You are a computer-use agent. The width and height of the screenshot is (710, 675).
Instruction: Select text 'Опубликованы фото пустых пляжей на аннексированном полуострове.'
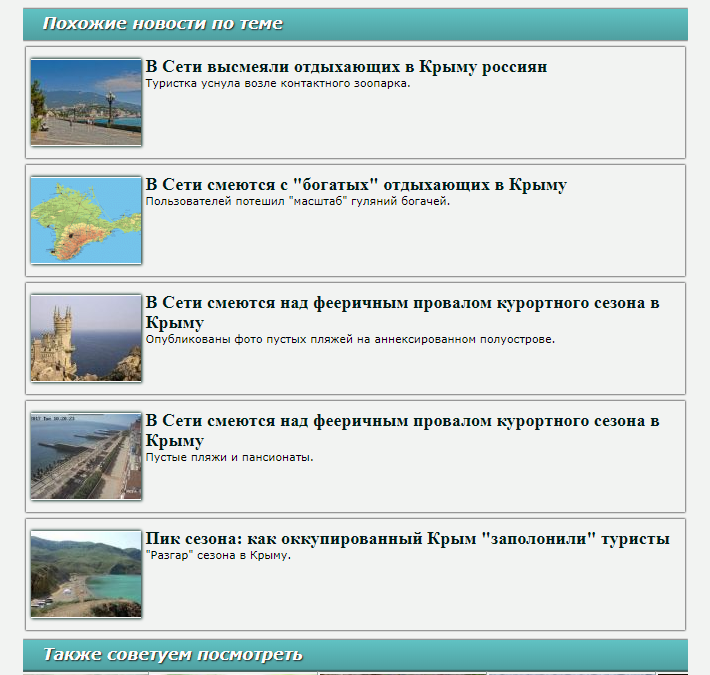[350, 340]
